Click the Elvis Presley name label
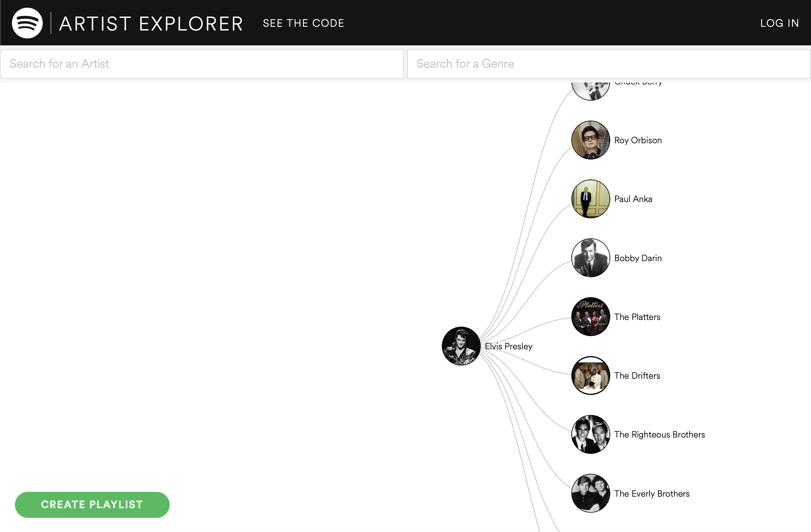This screenshot has height=532, width=811. (509, 346)
